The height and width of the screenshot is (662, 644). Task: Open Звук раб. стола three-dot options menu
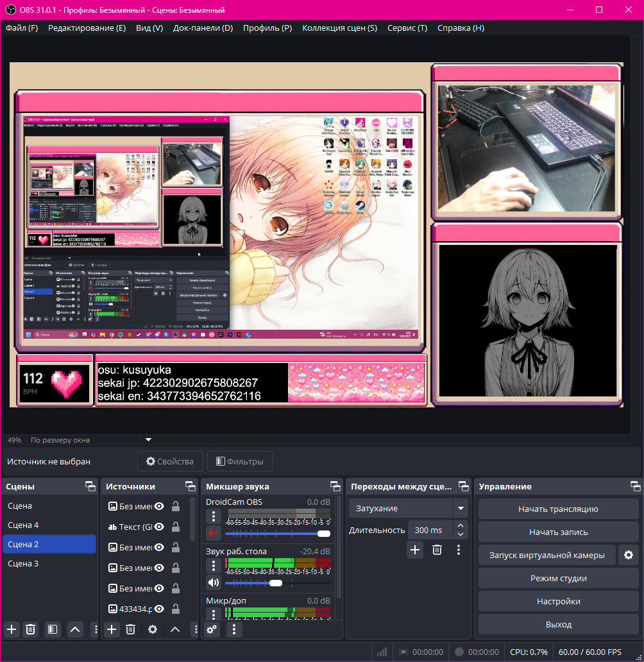point(214,565)
